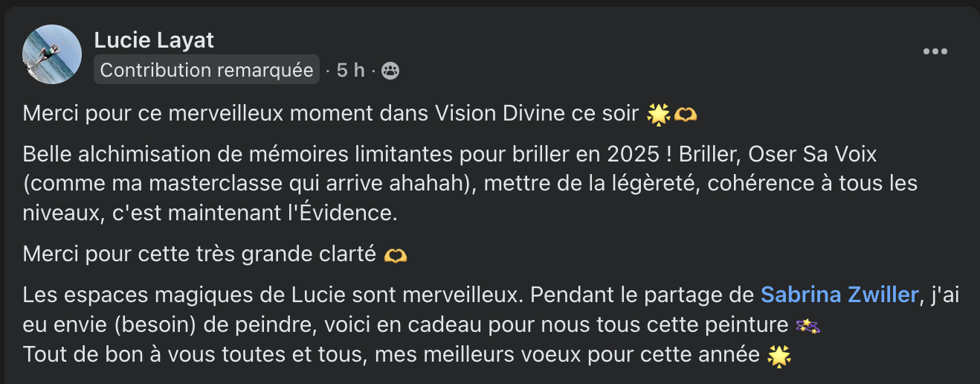Click the heart-hands emoji after "ce soir"

tap(686, 114)
